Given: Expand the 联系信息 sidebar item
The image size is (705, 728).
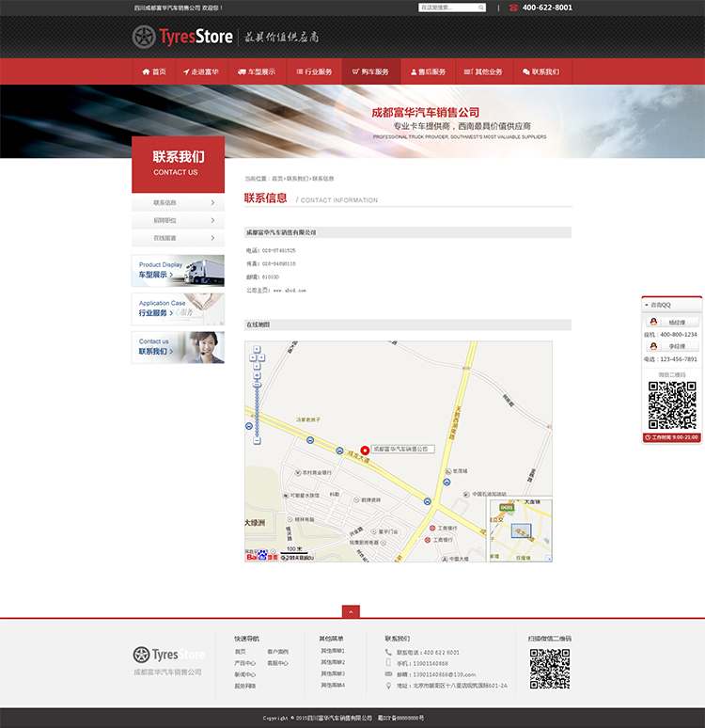Looking at the screenshot, I should point(178,202).
